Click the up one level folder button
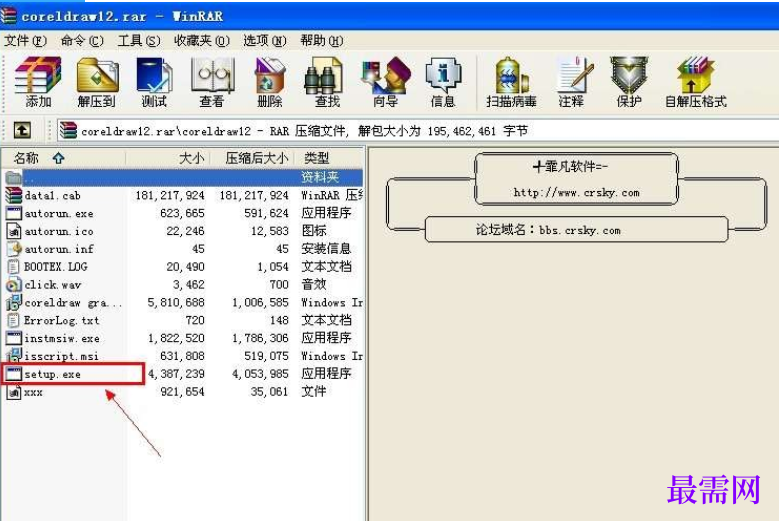Screen dimensions: 779x521 pos(22,131)
